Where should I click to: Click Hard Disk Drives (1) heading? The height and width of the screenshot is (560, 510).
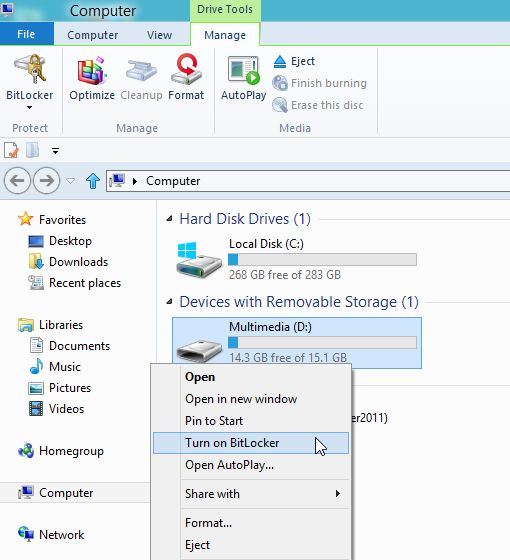245,219
